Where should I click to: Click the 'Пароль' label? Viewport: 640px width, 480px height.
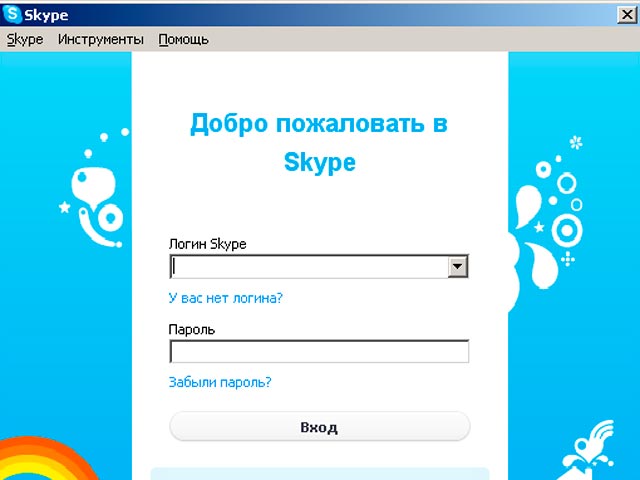point(191,329)
